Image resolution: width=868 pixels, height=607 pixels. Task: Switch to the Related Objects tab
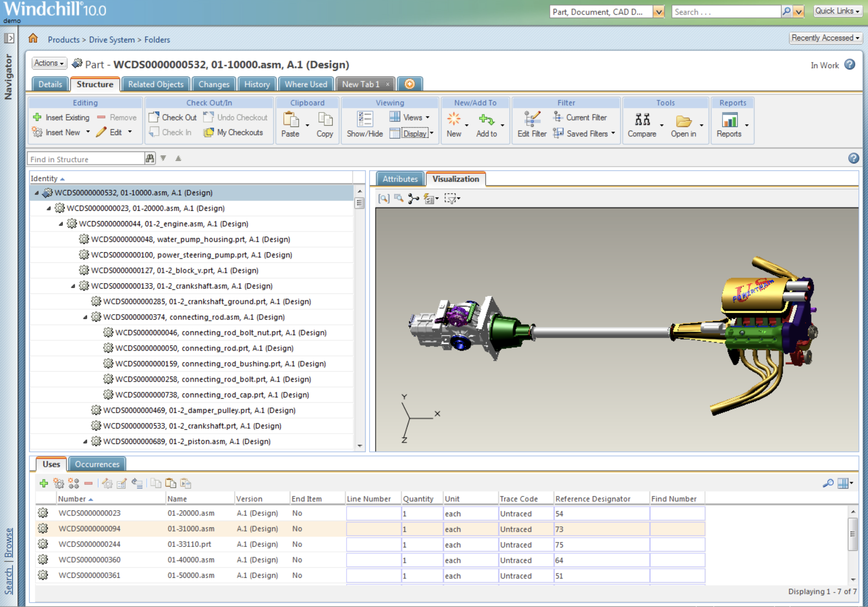(x=156, y=84)
